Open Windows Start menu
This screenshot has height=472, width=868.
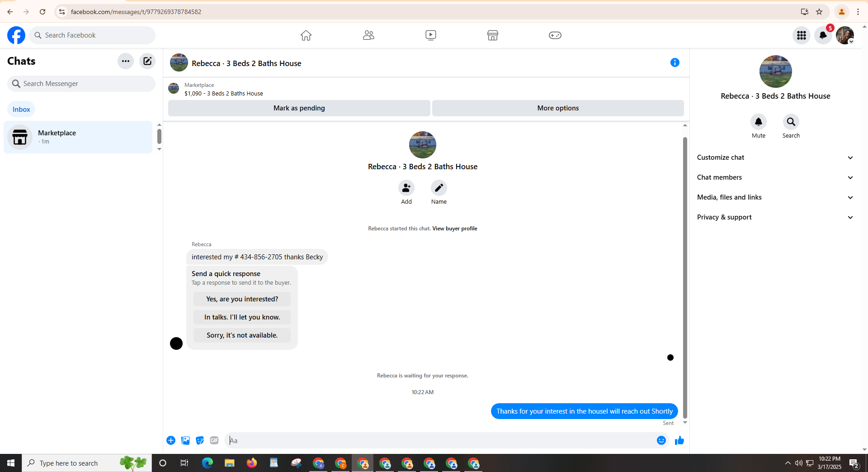click(11, 463)
